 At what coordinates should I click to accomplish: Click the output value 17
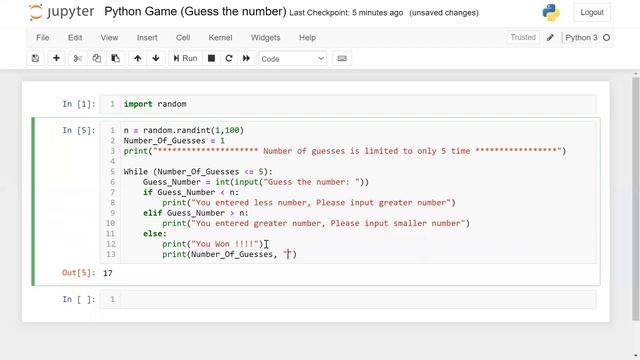(108, 273)
